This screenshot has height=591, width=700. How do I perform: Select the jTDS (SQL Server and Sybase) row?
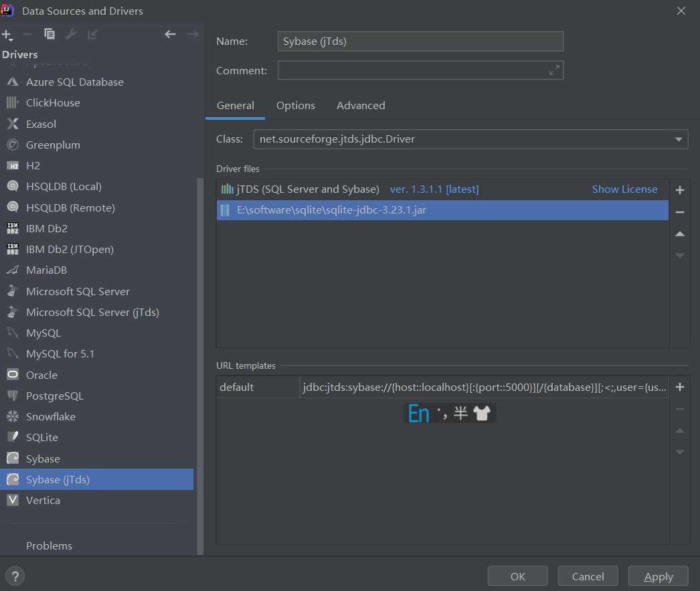442,189
